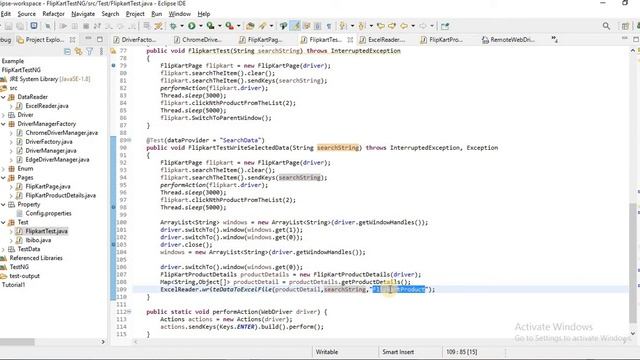Open the Run dropdown arrow beside green button
This screenshot has width=640, height=360.
pyautogui.click(x=200, y=26)
